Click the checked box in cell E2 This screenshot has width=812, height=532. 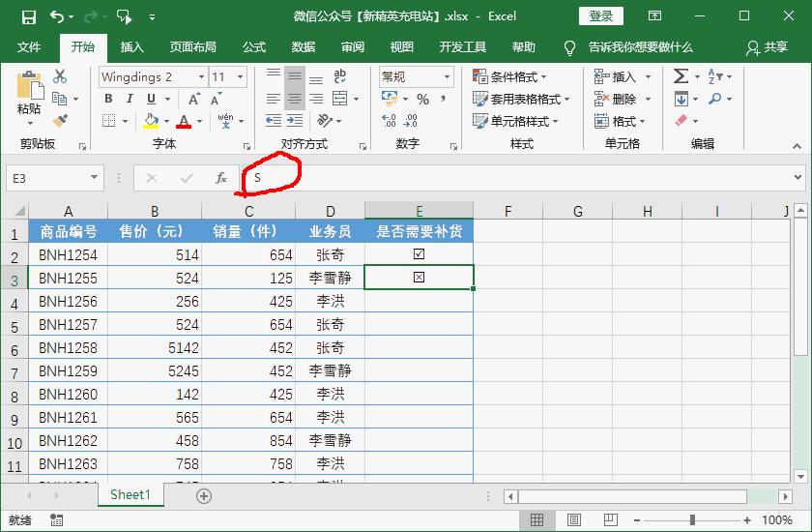coord(419,253)
